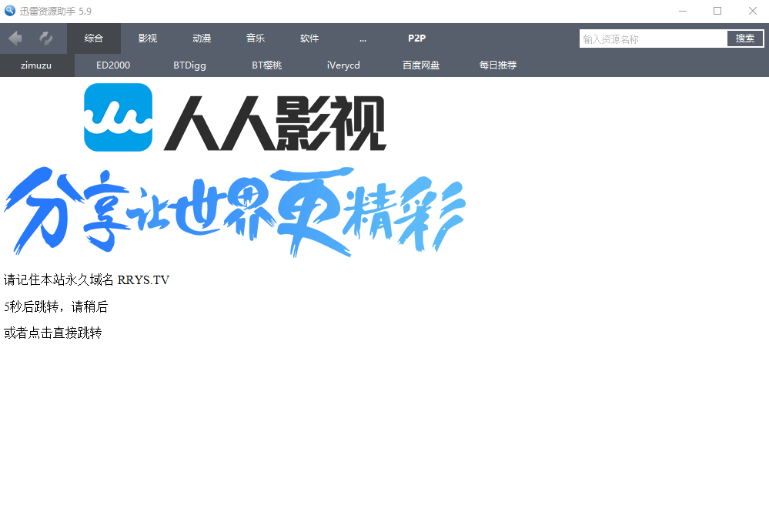Switch to the iVerycd source tab

(343, 65)
